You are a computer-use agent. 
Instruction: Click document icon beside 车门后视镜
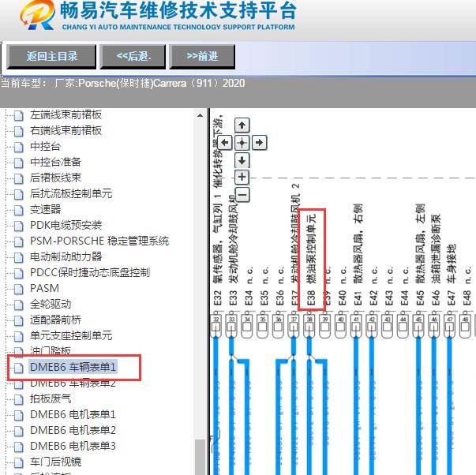(x=19, y=462)
